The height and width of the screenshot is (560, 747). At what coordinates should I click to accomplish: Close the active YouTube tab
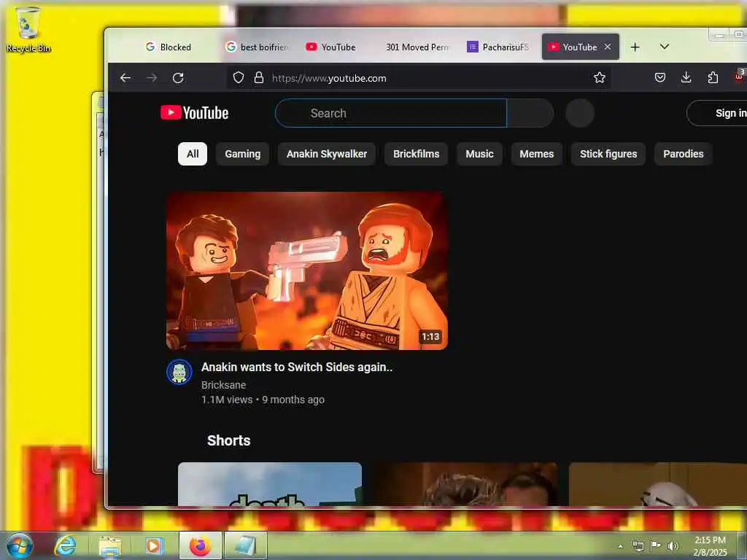(608, 47)
